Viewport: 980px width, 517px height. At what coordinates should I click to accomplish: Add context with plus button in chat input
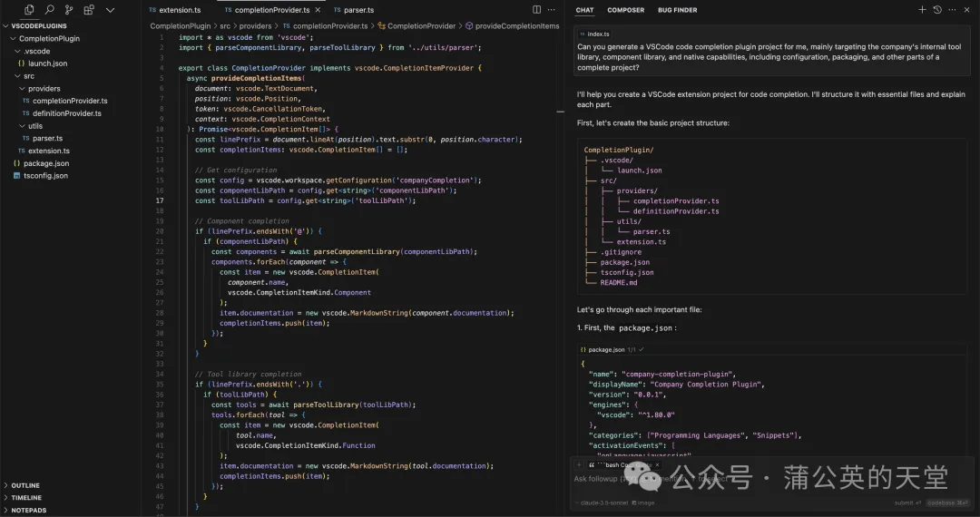pos(579,464)
